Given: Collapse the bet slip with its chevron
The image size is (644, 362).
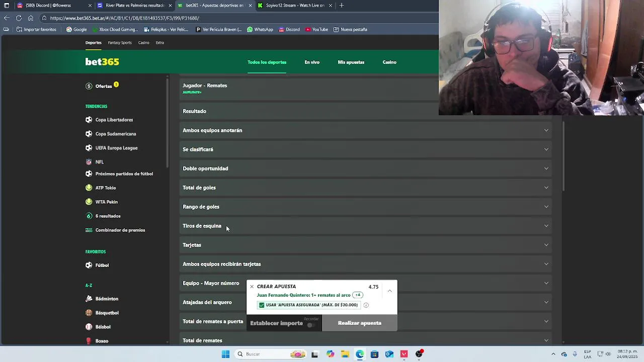Looking at the screenshot, I should click(389, 291).
